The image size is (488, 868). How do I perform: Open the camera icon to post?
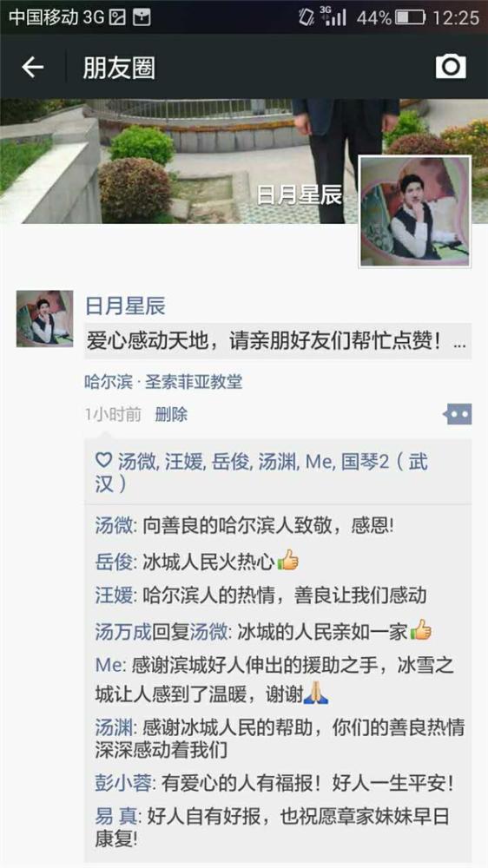point(451,67)
